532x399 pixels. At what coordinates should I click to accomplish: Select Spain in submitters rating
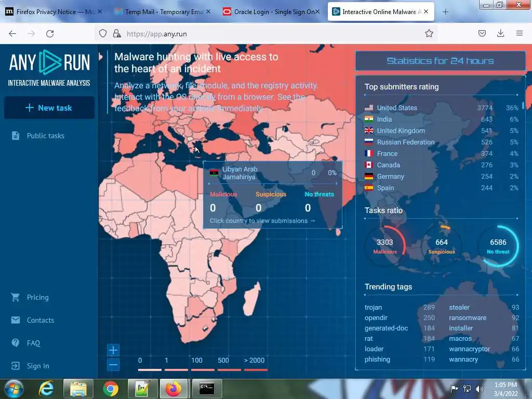tap(442, 188)
